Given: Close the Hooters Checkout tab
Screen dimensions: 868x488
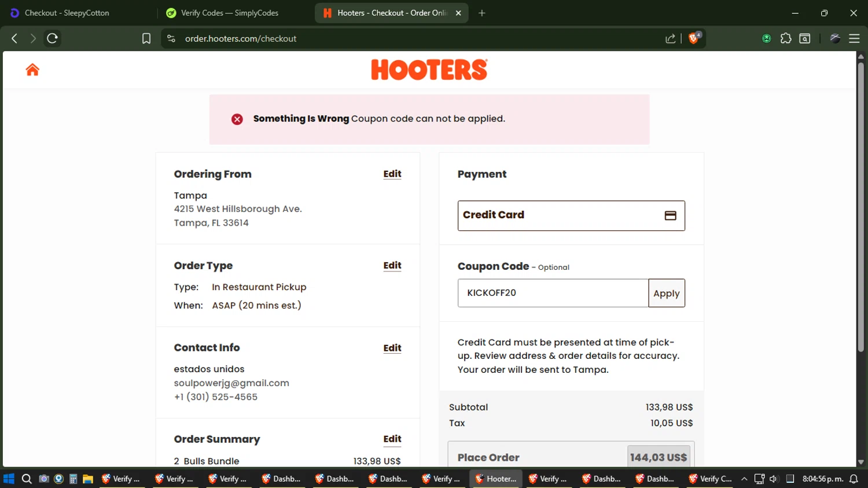Looking at the screenshot, I should (458, 13).
